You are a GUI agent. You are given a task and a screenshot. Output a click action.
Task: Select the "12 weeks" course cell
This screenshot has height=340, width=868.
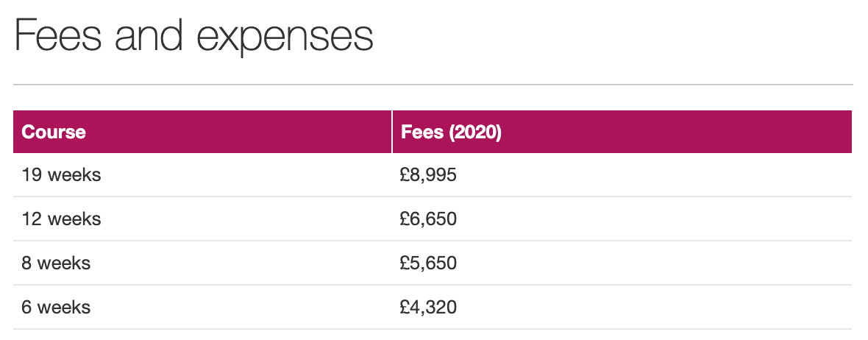point(61,219)
